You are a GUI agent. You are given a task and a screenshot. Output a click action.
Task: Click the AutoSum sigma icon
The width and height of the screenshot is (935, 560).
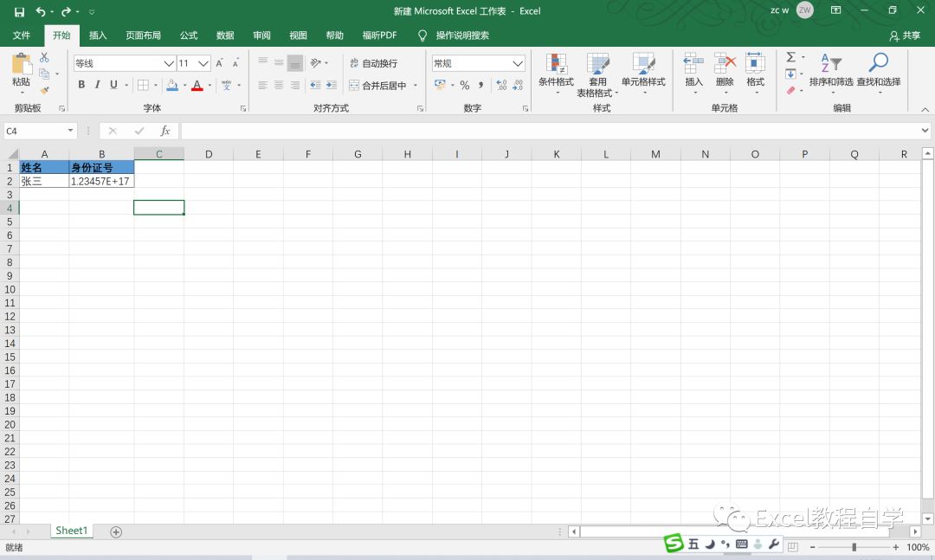click(790, 57)
